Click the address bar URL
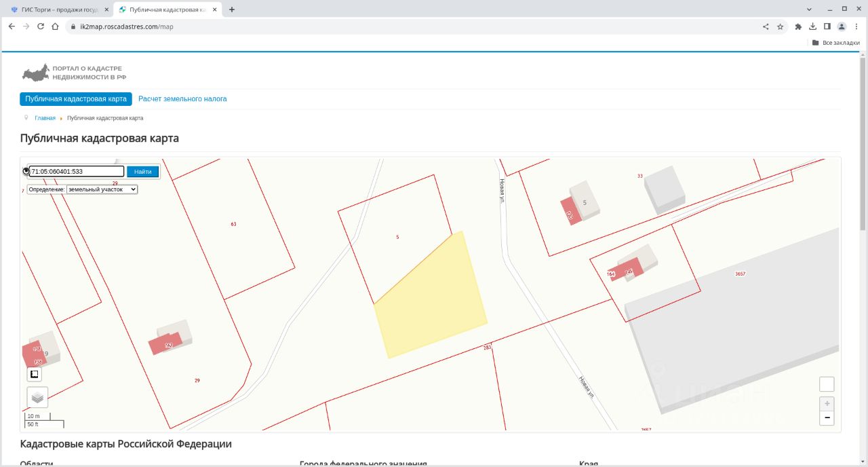The height and width of the screenshot is (467, 868). [127, 26]
